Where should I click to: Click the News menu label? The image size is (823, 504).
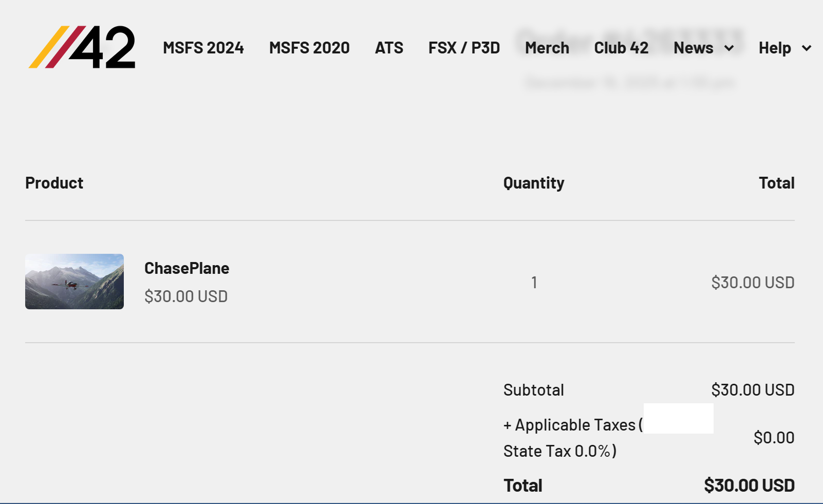point(693,48)
